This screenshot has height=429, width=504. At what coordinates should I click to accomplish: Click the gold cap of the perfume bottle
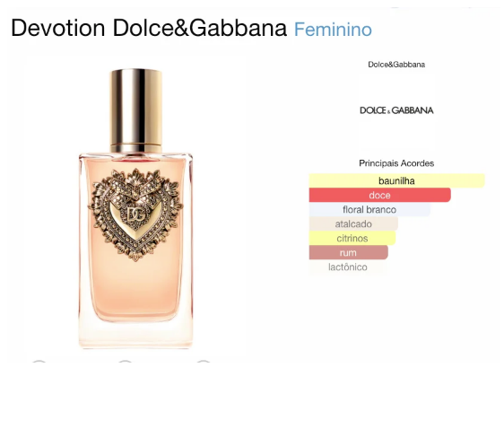(136, 110)
